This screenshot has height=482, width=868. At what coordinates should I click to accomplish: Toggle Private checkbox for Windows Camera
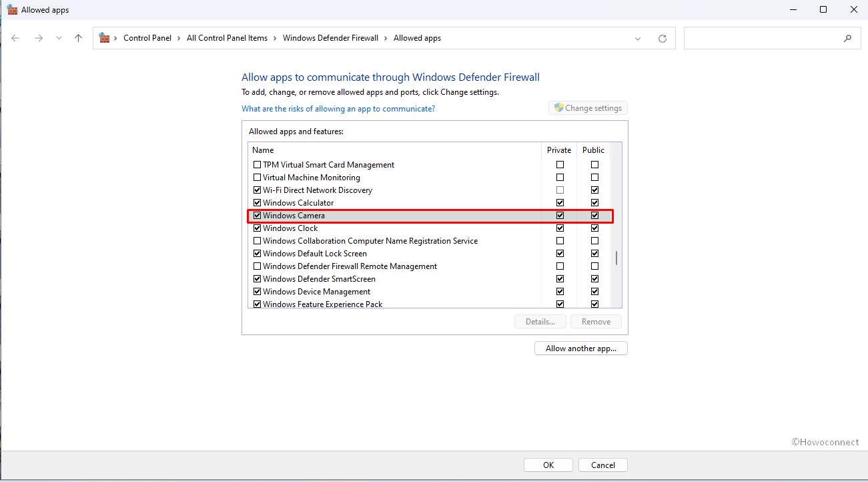point(560,216)
